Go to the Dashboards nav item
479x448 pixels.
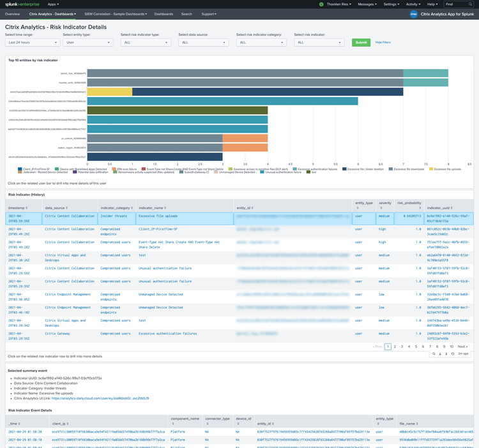[163, 14]
